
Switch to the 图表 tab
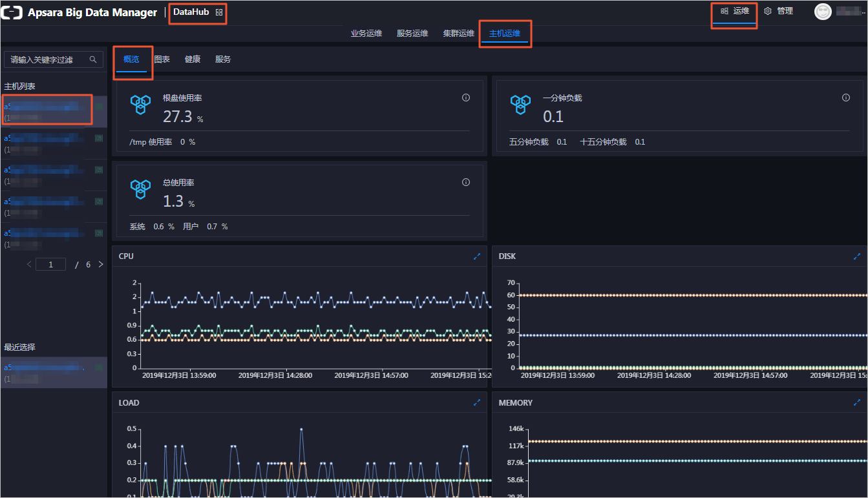pos(162,59)
